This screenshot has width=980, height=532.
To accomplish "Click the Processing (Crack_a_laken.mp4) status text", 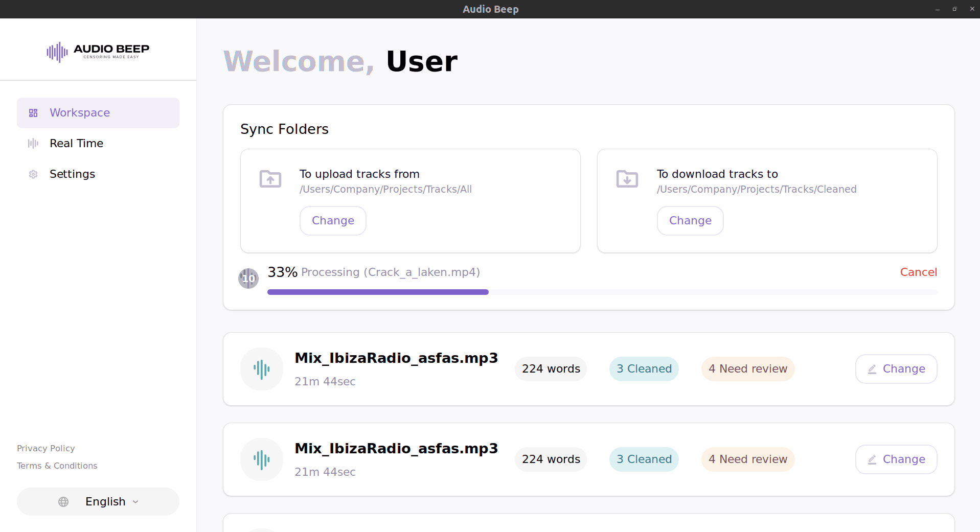I will pyautogui.click(x=391, y=272).
